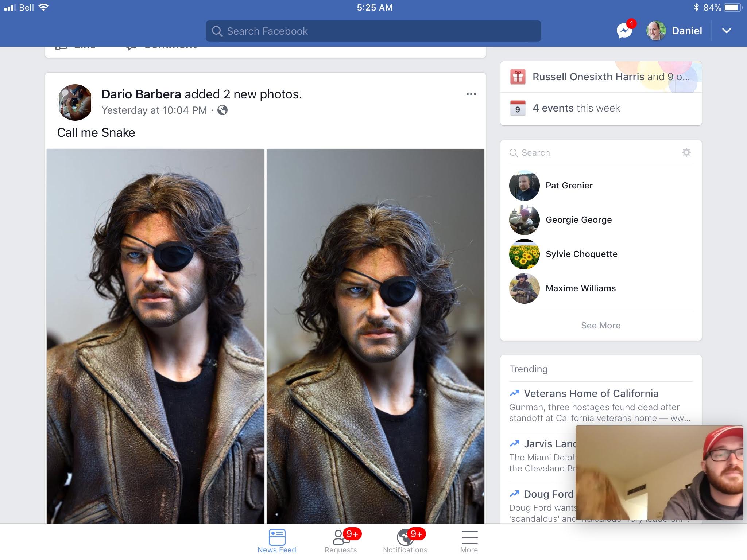Switch to the News Feed tab

click(x=277, y=541)
